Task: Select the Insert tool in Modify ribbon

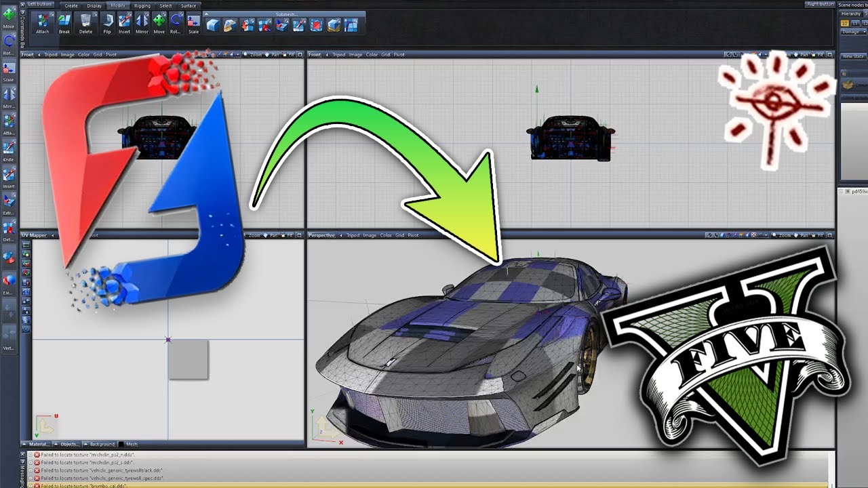Action: pos(124,24)
